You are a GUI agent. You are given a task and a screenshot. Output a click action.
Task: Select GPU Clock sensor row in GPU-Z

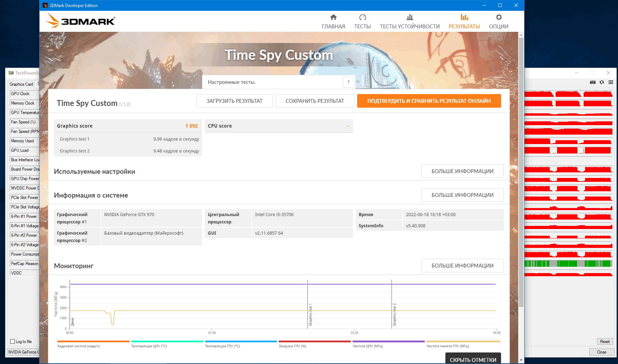tap(25, 94)
